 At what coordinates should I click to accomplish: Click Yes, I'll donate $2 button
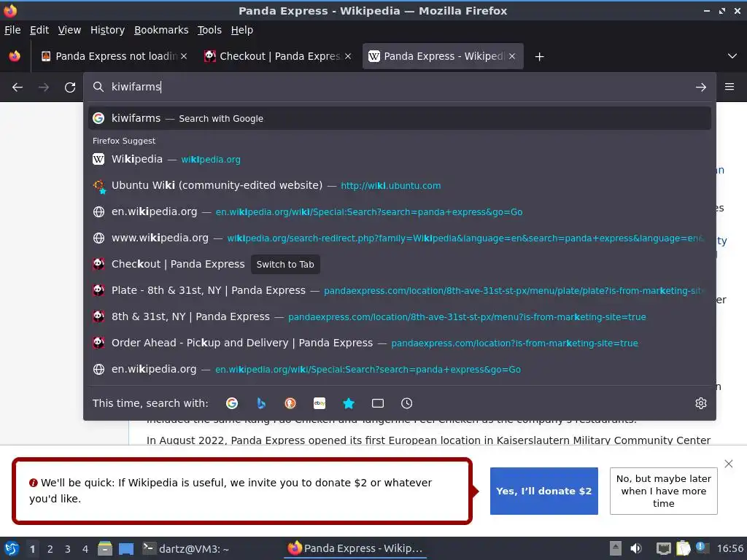(x=543, y=491)
